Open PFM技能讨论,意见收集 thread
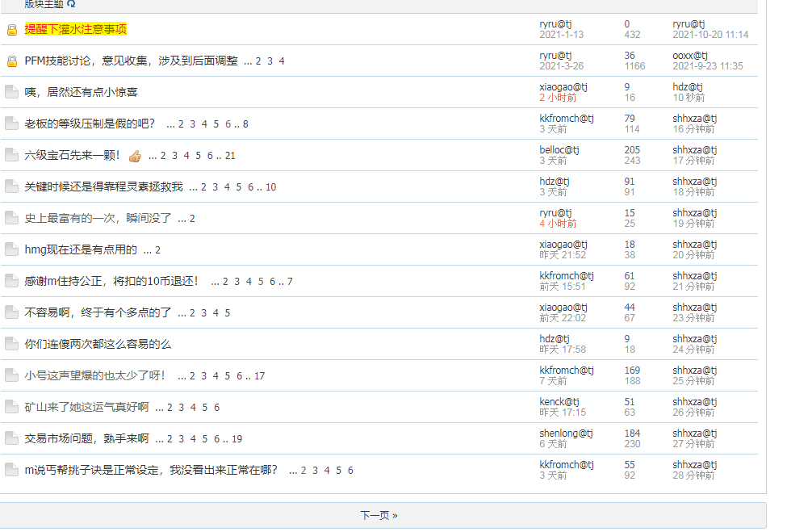 131,61
